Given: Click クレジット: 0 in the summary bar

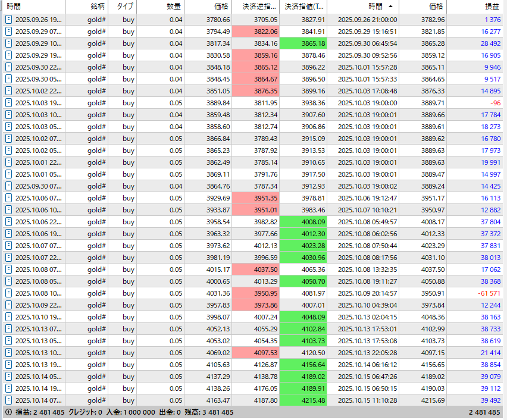Looking at the screenshot, I should 85,412.
